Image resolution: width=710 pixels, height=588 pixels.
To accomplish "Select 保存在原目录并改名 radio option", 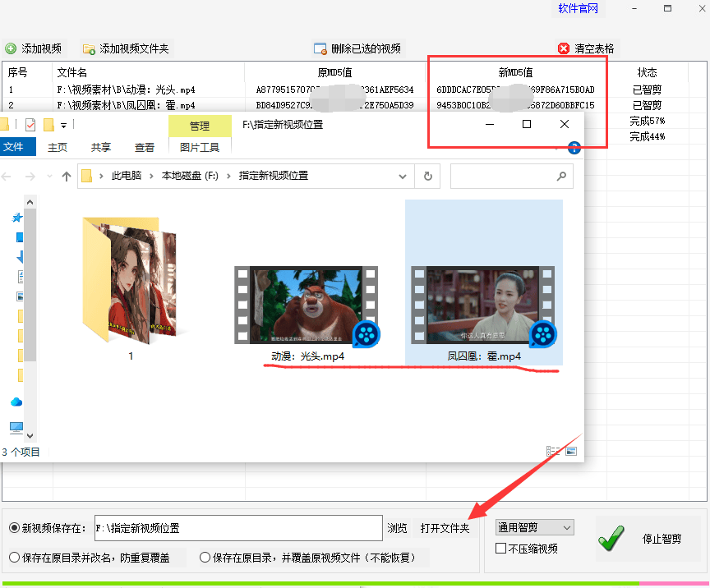I will point(14,558).
